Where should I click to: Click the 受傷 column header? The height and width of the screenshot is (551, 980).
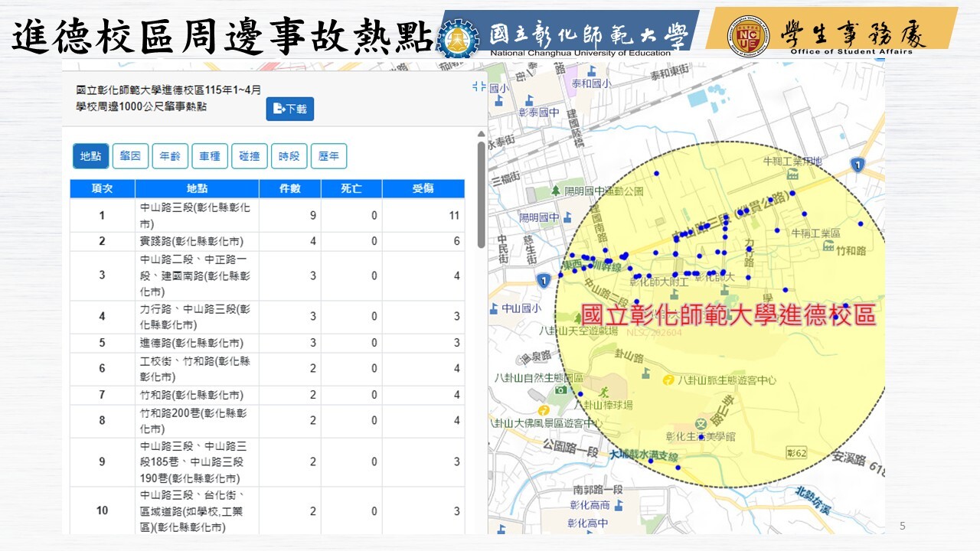423,189
